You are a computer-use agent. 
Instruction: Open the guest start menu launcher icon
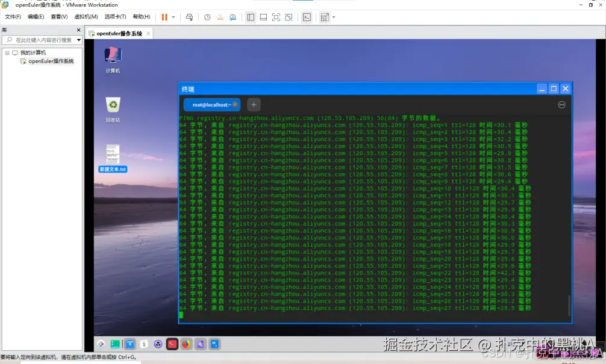pos(101,344)
